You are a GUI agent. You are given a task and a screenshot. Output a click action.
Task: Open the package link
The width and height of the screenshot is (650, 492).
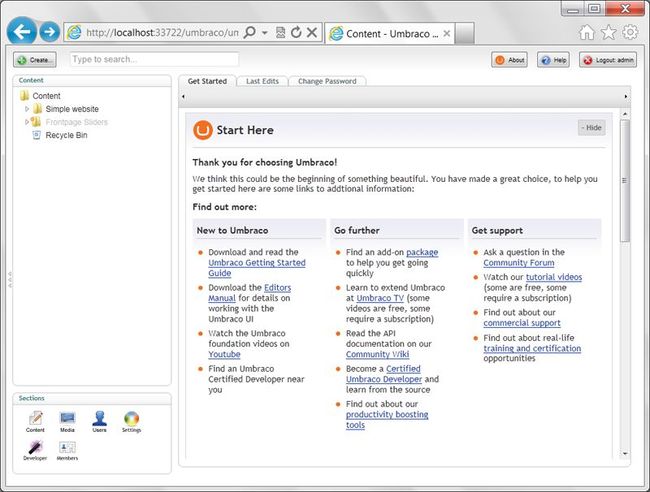click(x=422, y=252)
